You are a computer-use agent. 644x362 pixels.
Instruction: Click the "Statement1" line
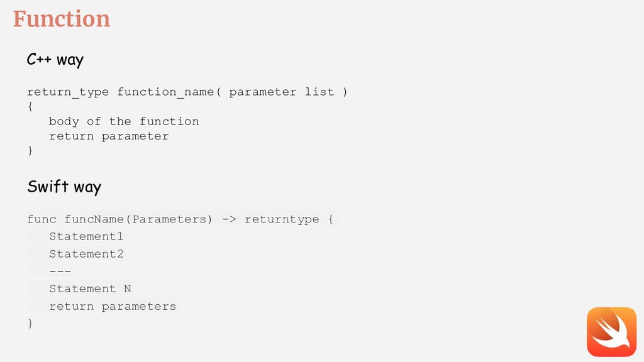86,236
